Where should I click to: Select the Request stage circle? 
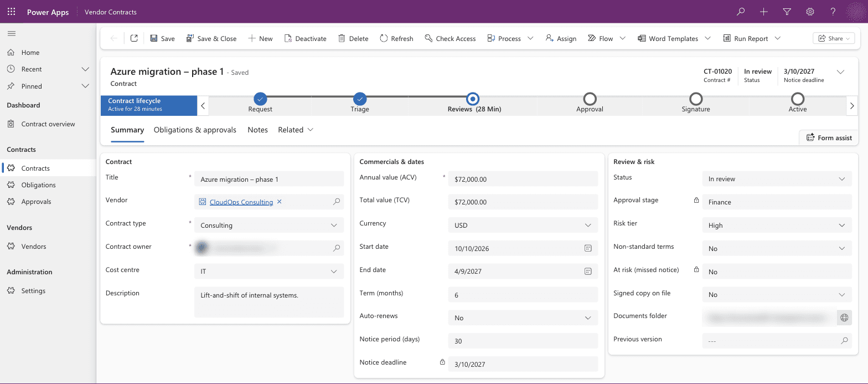click(260, 99)
